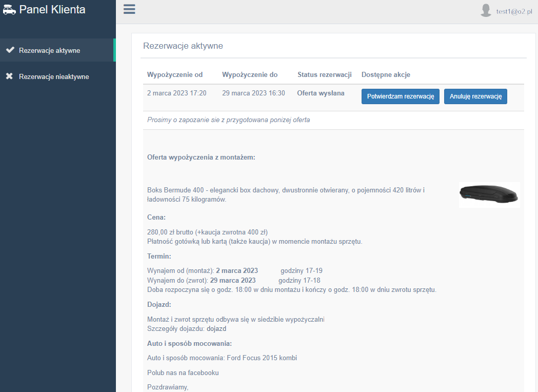Switch to Rezerwacje nieaktywne in sidebar
This screenshot has width=538, height=392.
(x=54, y=76)
